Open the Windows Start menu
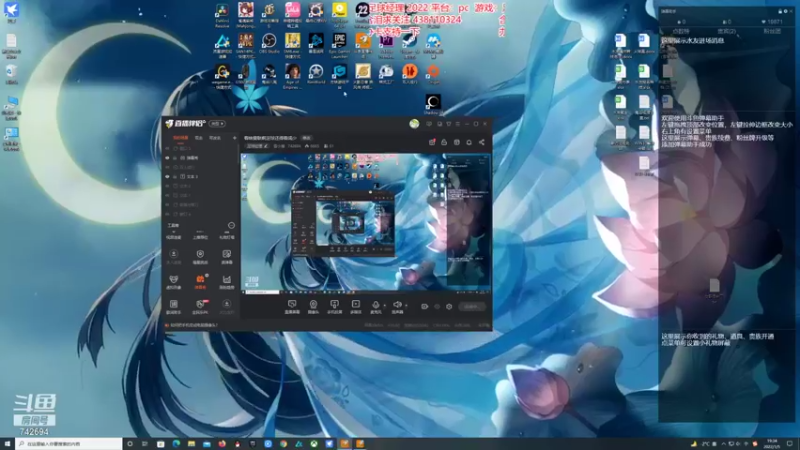Image resolution: width=800 pixels, height=450 pixels. pyautogui.click(x=7, y=444)
